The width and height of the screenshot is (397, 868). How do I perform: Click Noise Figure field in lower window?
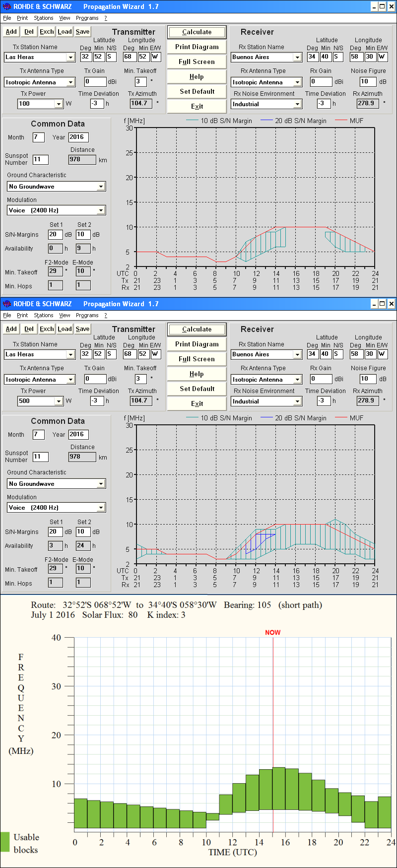point(368,379)
